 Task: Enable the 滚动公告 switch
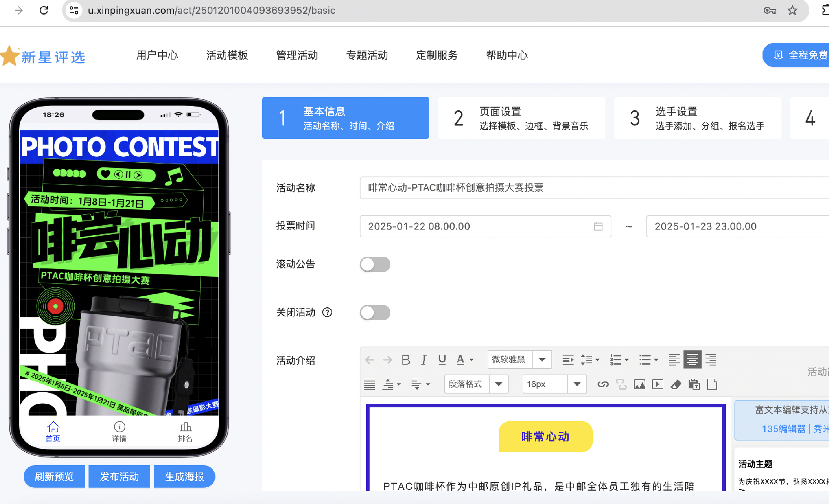375,264
